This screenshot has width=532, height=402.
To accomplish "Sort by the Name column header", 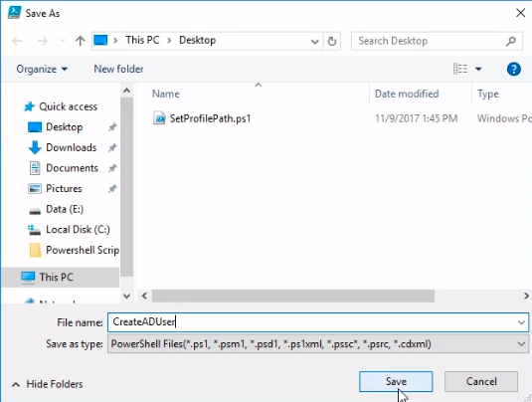I will pos(166,94).
